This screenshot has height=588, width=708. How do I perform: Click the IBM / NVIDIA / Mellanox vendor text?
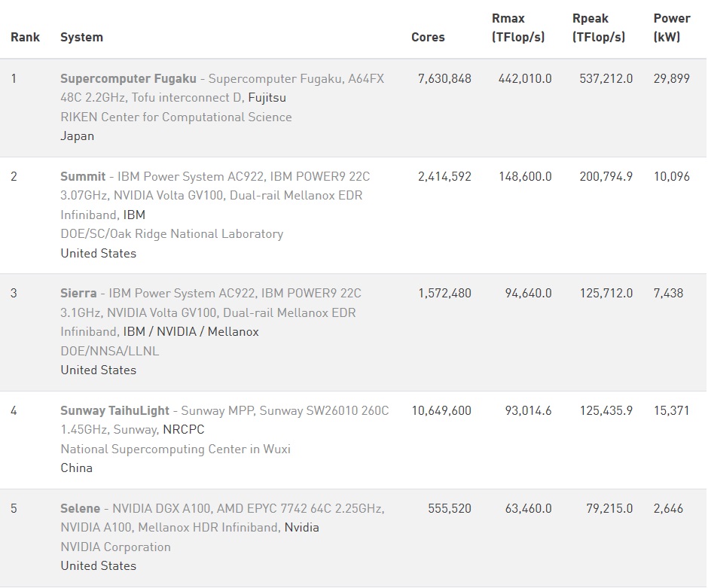click(x=191, y=331)
